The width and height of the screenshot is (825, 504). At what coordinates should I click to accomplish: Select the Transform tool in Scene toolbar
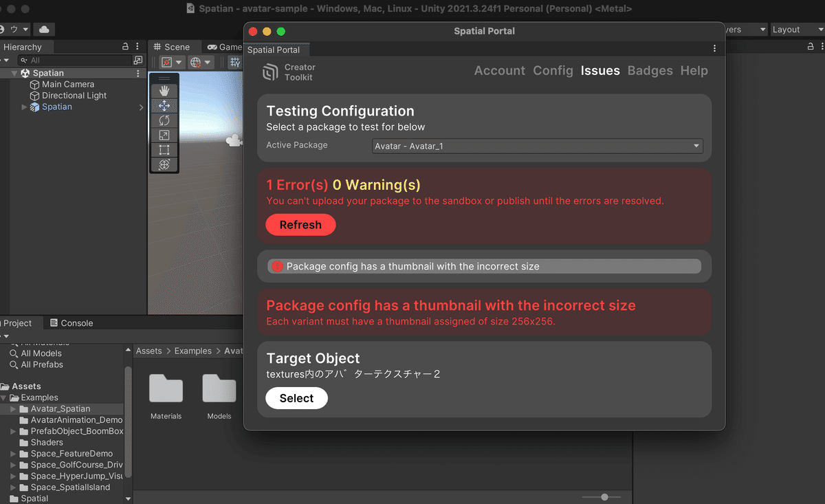(164, 165)
